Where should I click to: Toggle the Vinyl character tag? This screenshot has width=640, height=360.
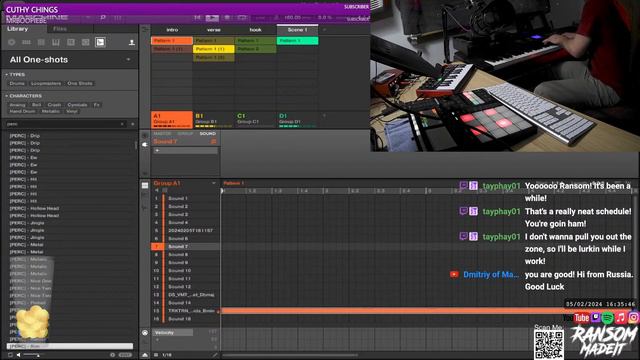coord(72,111)
